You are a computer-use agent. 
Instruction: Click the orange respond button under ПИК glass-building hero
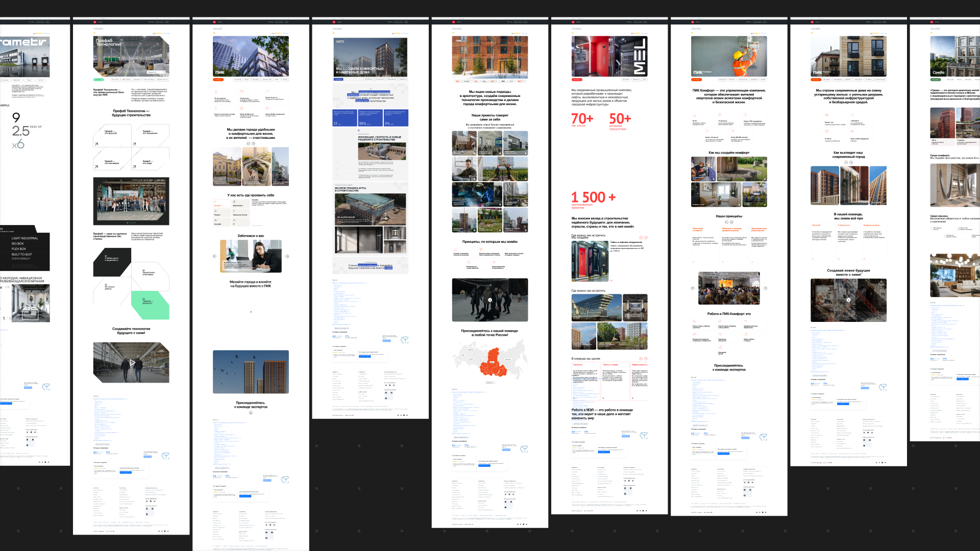click(218, 80)
